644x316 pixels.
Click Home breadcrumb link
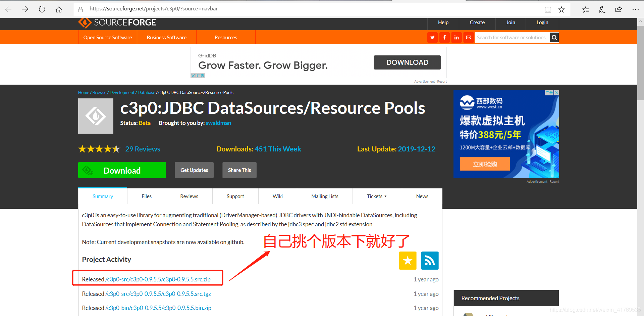84,92
